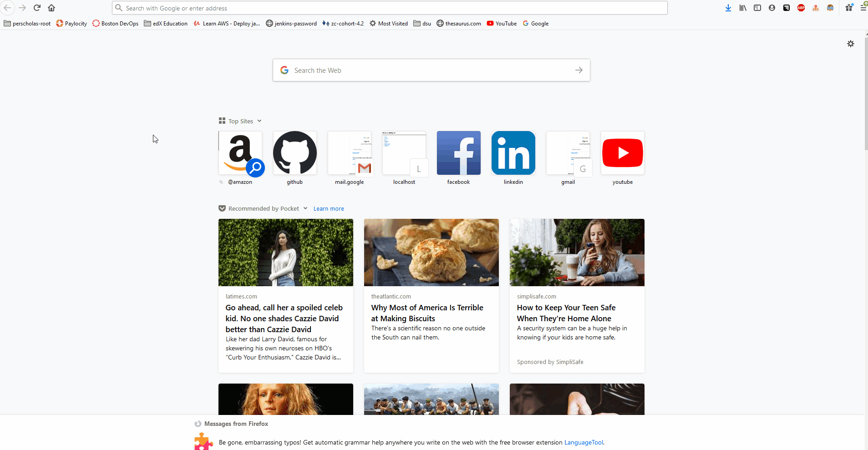The width and height of the screenshot is (868, 450).
Task: Open the Downloads panel arrow icon
Action: (x=728, y=8)
